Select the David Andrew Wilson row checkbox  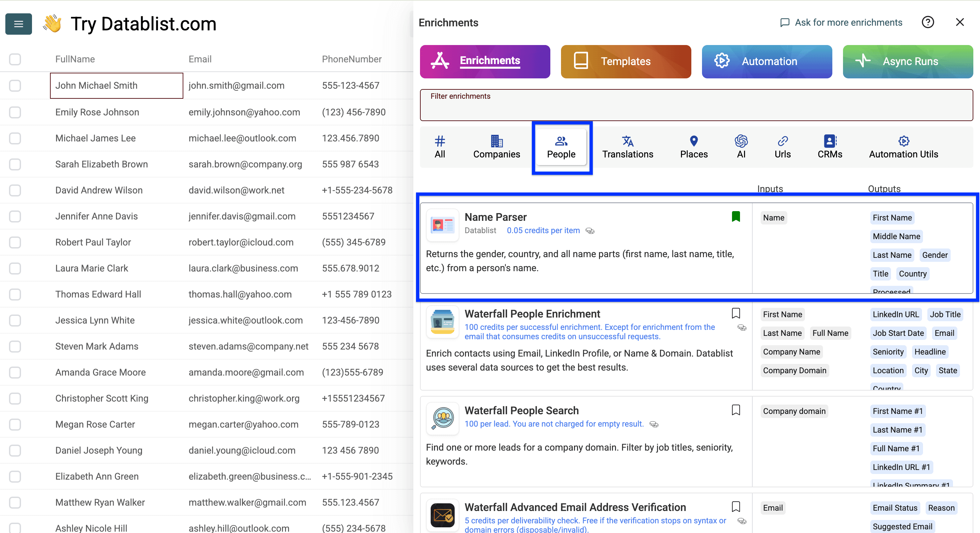(x=15, y=190)
